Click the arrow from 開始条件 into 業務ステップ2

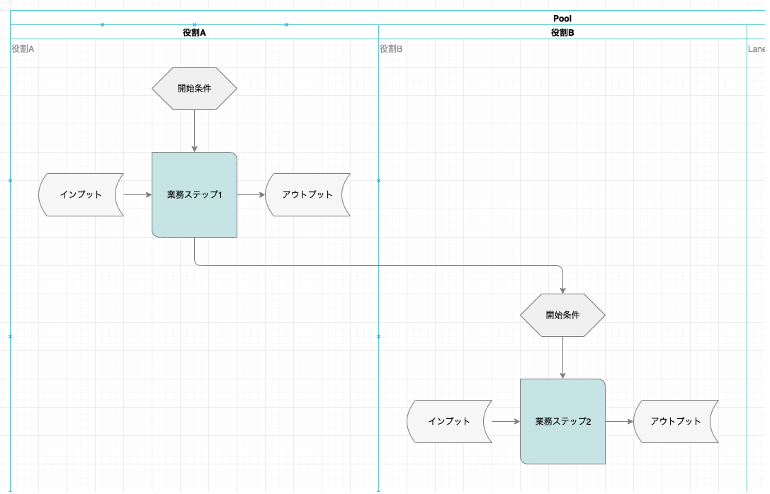pyautogui.click(x=563, y=357)
